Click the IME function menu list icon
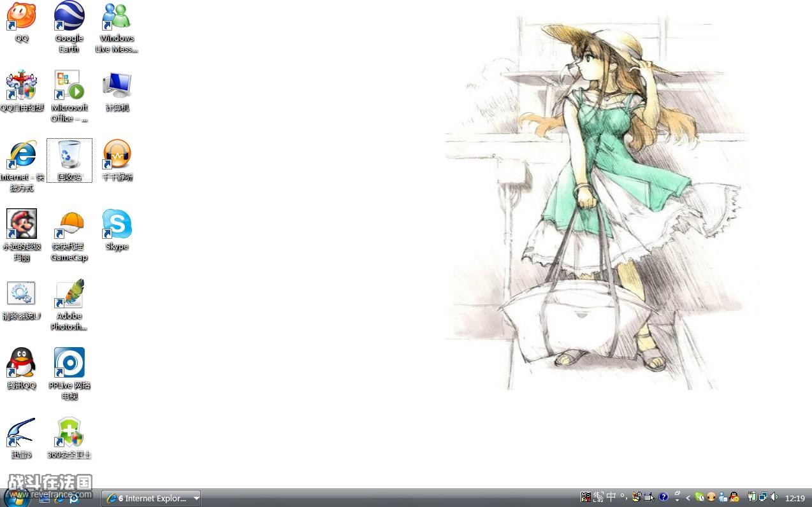 click(x=649, y=497)
